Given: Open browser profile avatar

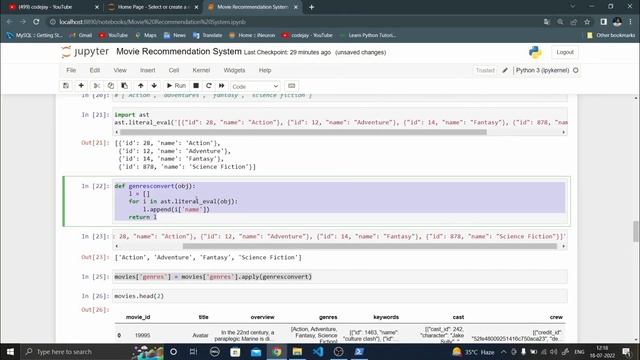Looking at the screenshot, I should [617, 22].
